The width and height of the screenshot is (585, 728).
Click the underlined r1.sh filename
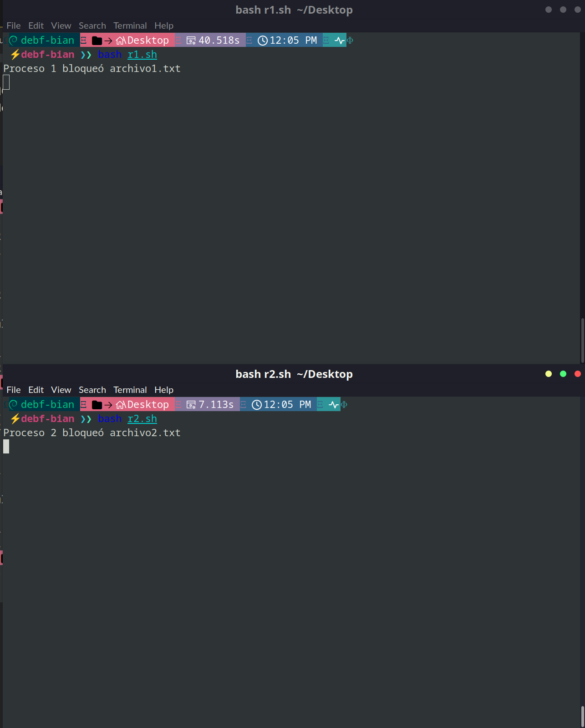142,55
